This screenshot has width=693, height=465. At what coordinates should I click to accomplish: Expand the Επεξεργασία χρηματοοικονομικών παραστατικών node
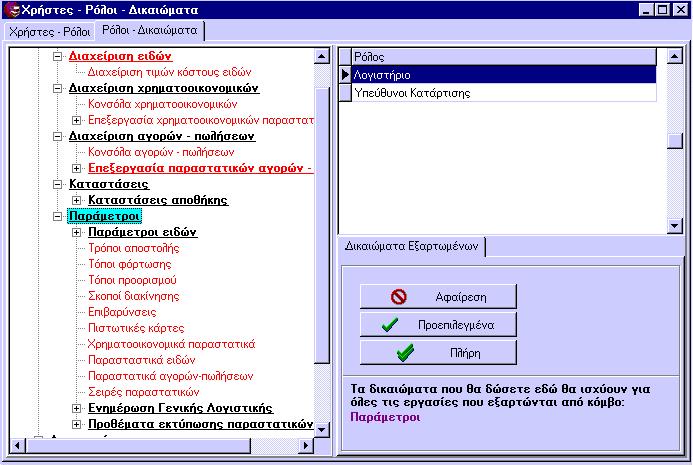tap(77, 120)
